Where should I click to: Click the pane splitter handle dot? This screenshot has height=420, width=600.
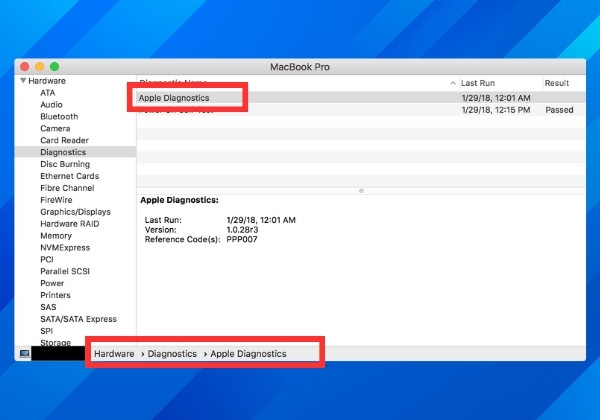coord(361,190)
